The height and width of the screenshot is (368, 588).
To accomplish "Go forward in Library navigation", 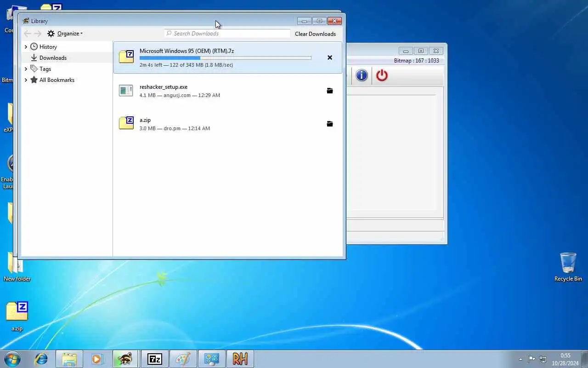I will (38, 34).
